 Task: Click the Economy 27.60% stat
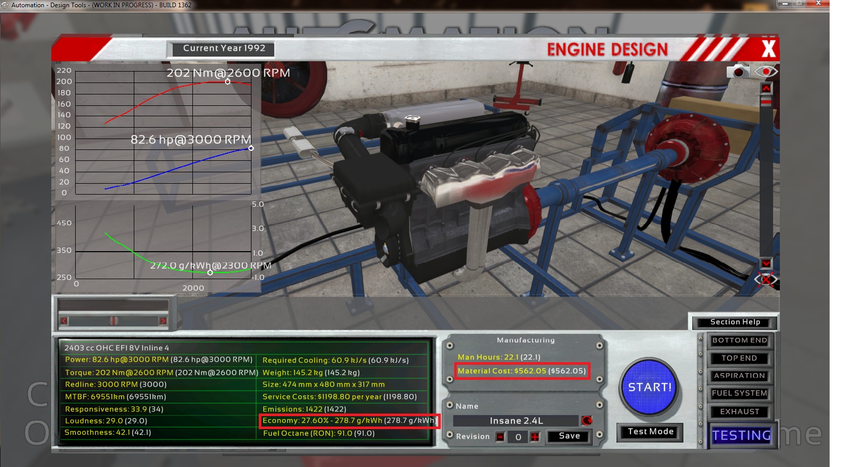(x=349, y=421)
